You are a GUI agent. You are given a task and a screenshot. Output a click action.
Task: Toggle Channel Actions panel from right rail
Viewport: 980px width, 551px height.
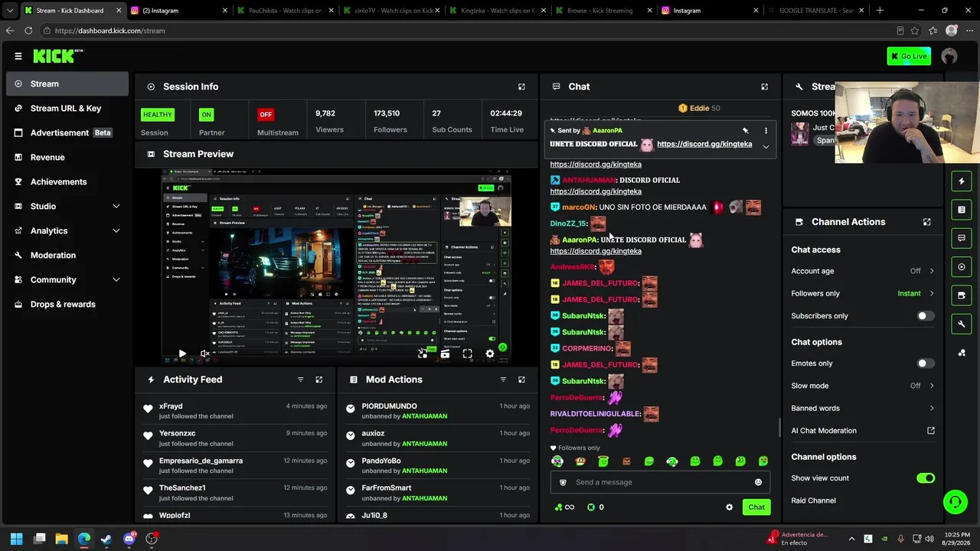[962, 295]
